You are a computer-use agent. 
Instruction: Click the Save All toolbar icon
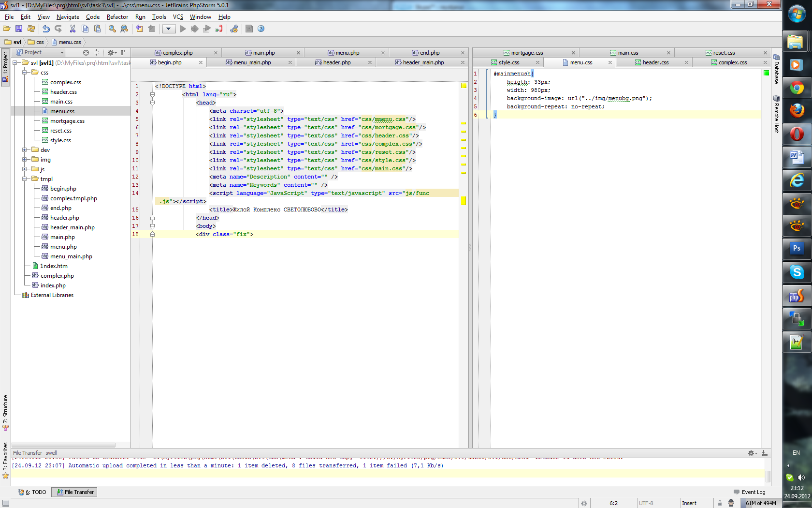pos(19,29)
